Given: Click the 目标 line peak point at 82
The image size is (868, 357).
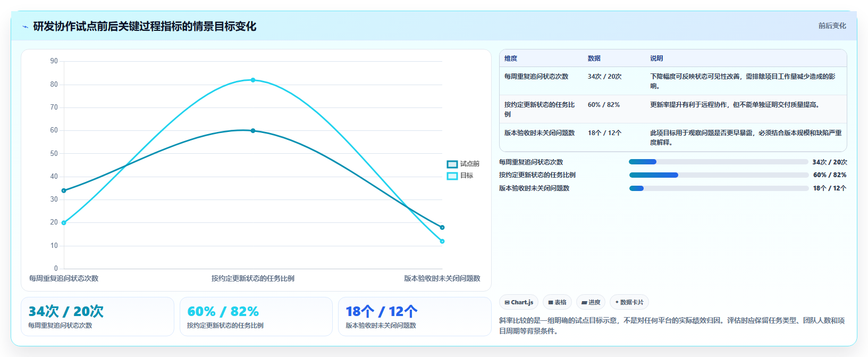Looking at the screenshot, I should (x=253, y=80).
